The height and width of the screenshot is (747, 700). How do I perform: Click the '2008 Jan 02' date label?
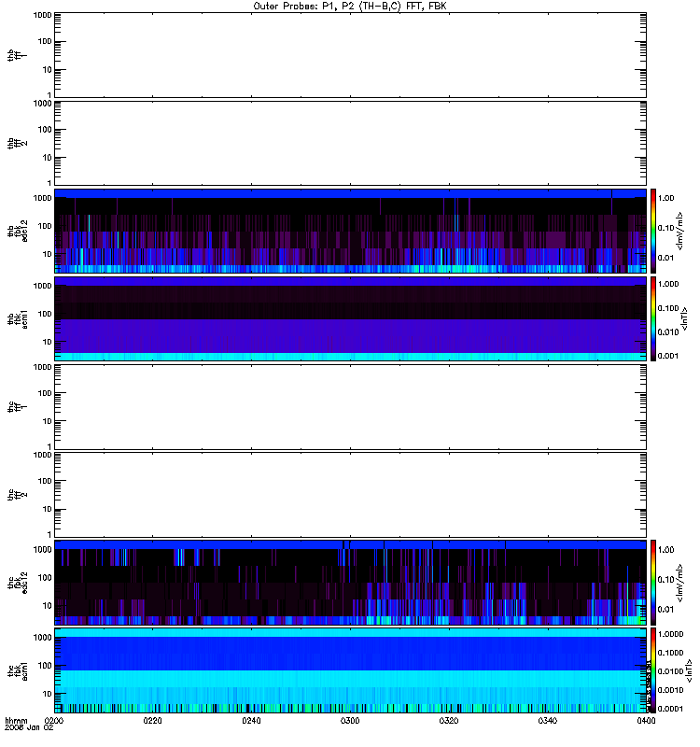[29, 727]
